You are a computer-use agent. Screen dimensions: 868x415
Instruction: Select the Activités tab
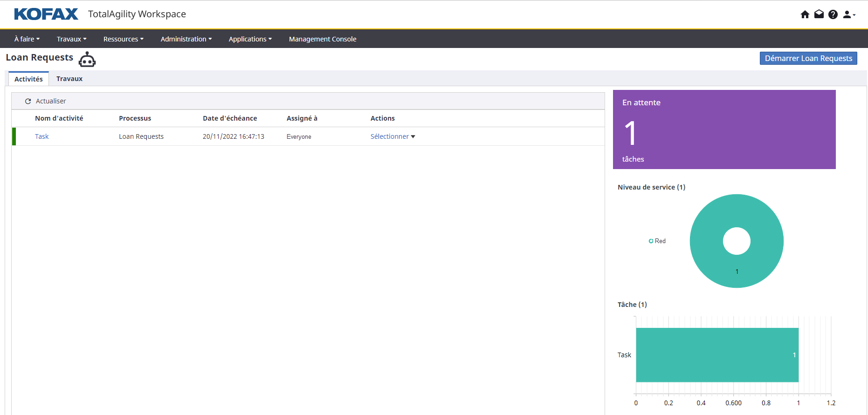pyautogui.click(x=28, y=79)
